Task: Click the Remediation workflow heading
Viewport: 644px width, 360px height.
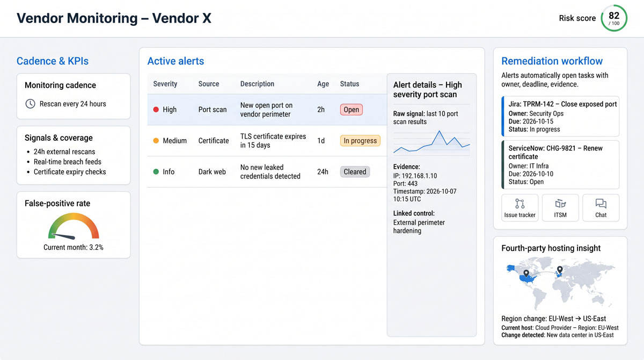Action: [552, 61]
